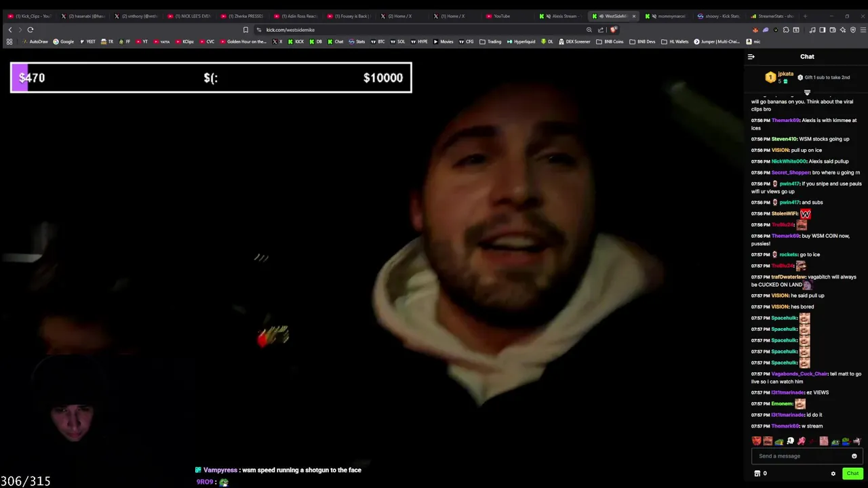
Task: Open the Jumper | Multi-Chai... bookmark
Action: (718, 41)
